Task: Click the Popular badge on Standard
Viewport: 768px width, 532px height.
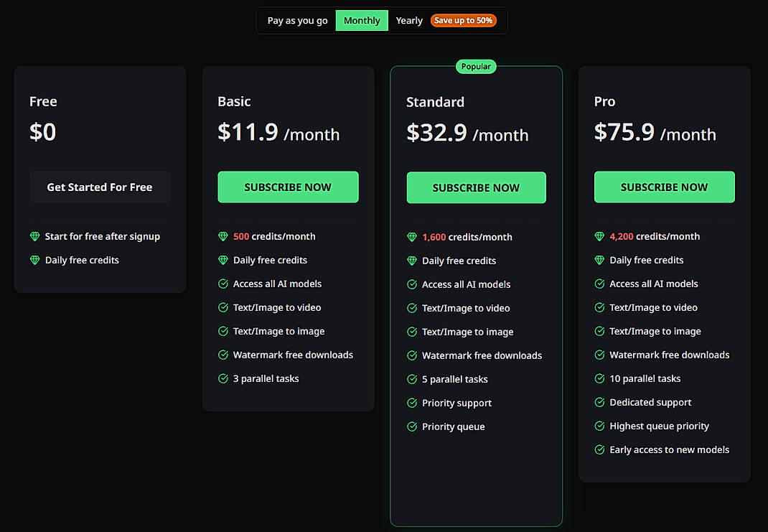Action: pos(476,67)
